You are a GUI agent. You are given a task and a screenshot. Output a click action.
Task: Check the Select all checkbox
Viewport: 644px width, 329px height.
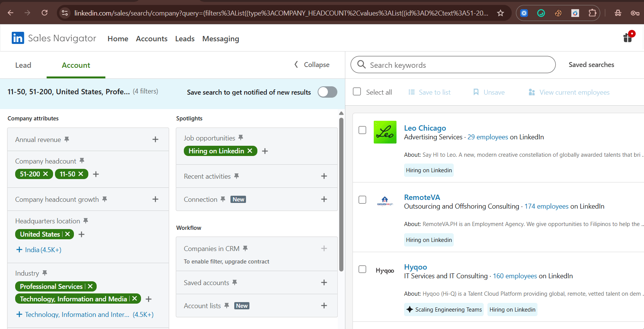[357, 92]
